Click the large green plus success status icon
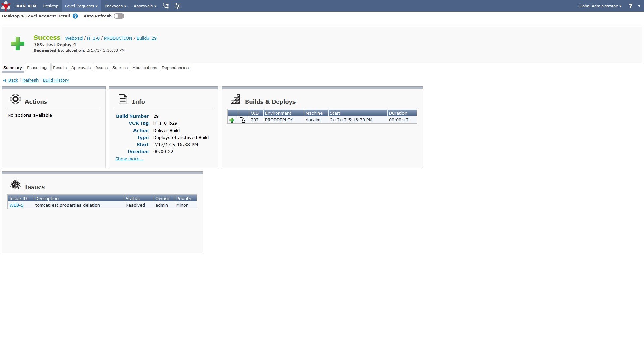The width and height of the screenshot is (644, 354). [x=18, y=44]
